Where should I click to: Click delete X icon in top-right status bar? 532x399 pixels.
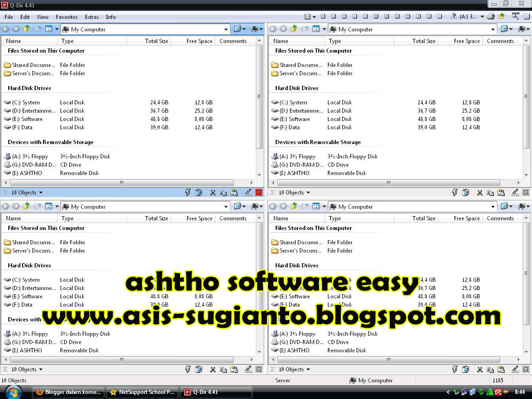click(480, 193)
